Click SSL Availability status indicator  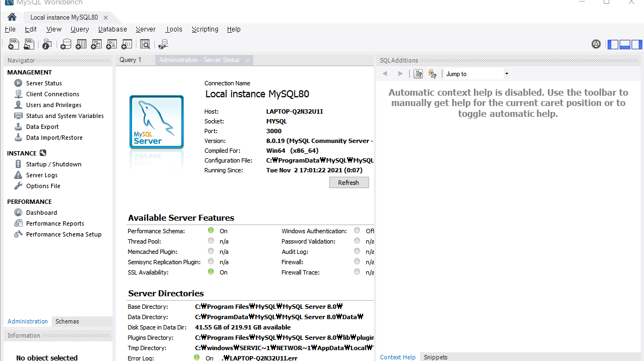211,271
